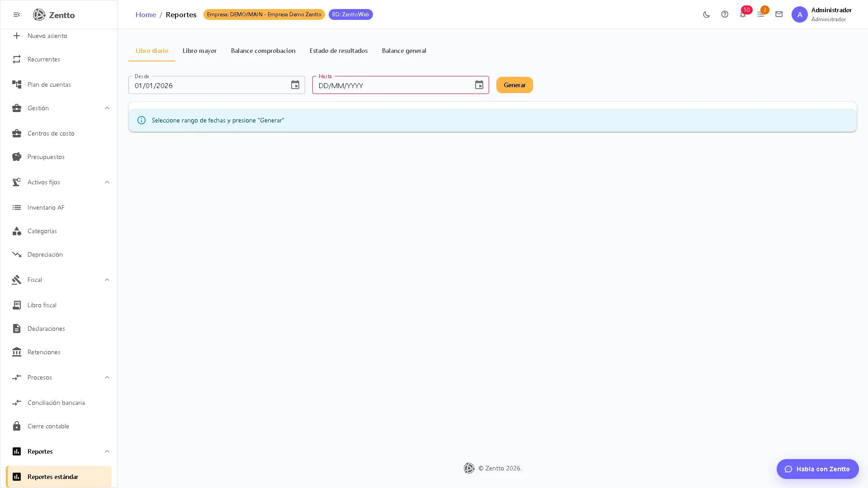Open Depreciación menu item
The image size is (868, 488).
59,254
